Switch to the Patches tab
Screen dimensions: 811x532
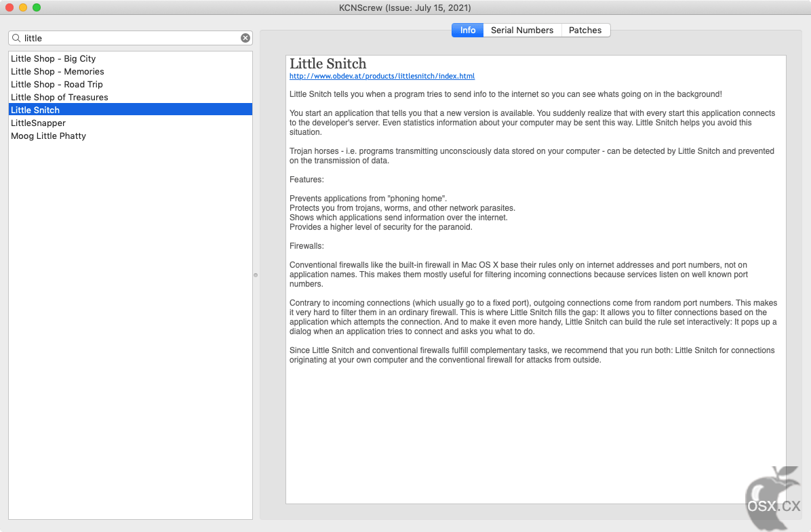(585, 30)
